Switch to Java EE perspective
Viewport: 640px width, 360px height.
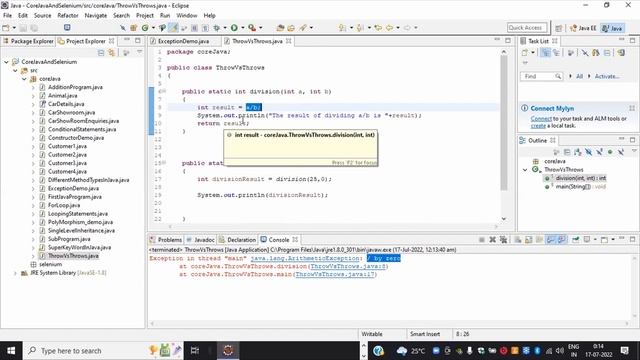click(x=583, y=28)
